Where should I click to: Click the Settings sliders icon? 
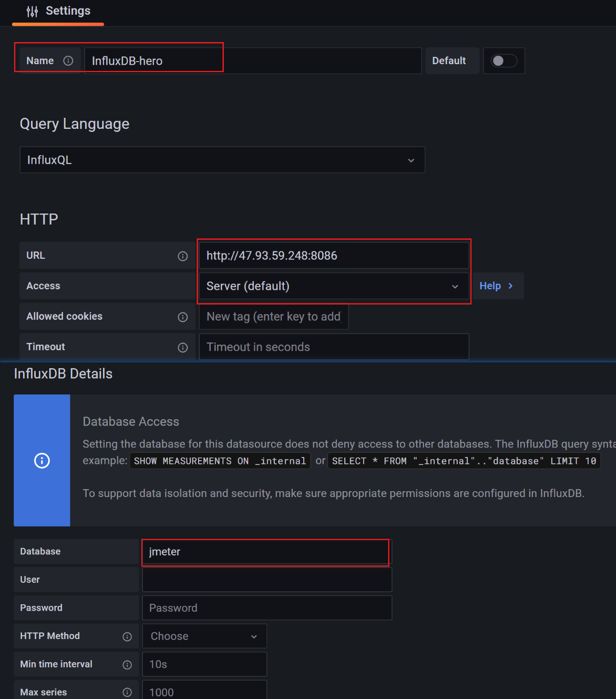[32, 12]
